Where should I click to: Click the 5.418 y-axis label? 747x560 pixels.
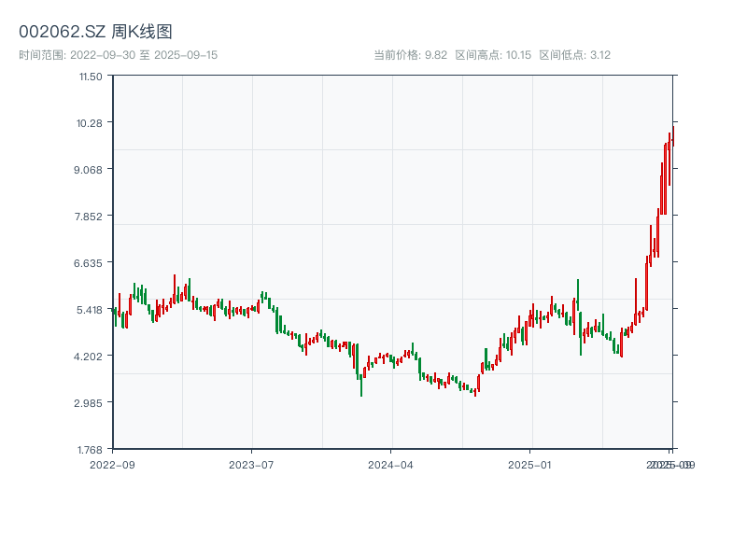click(x=90, y=310)
